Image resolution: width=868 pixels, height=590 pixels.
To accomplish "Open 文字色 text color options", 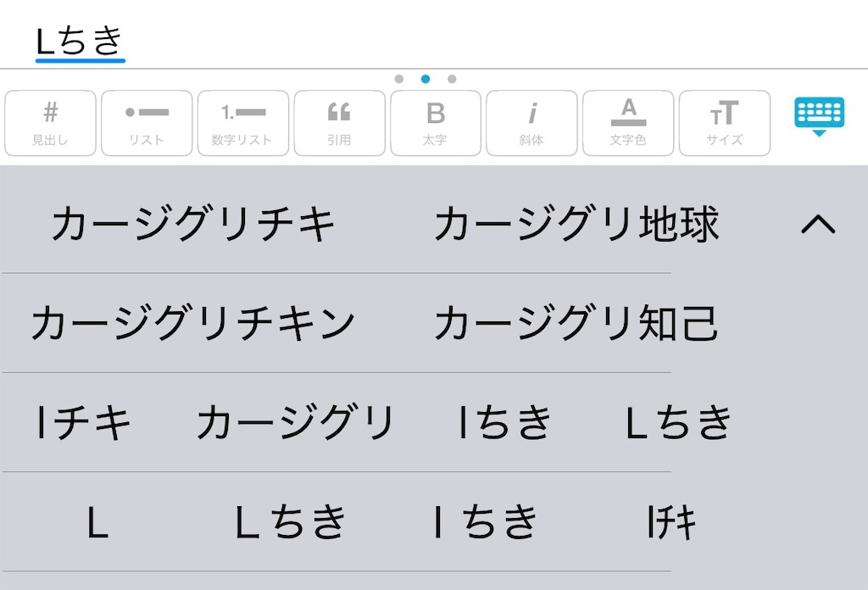I will click(628, 123).
